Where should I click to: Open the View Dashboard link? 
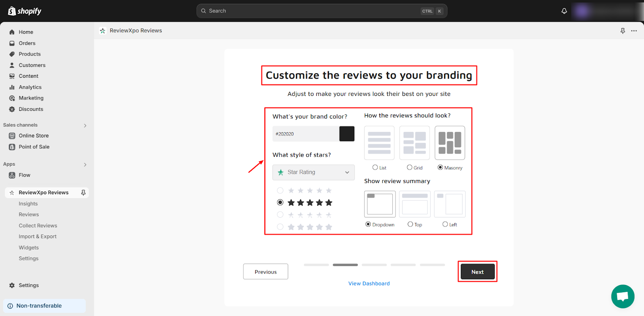point(369,283)
